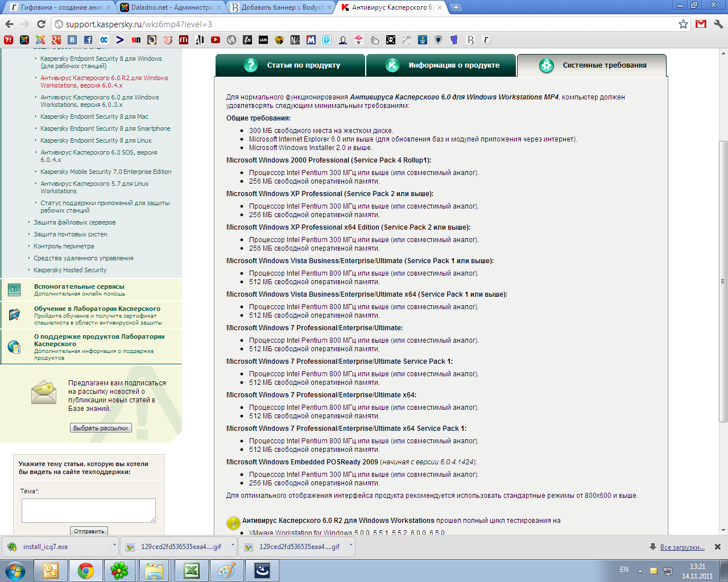Screen dimensions: 728x582
Task: Launch Outlook from the taskbar
Action: click(51, 571)
